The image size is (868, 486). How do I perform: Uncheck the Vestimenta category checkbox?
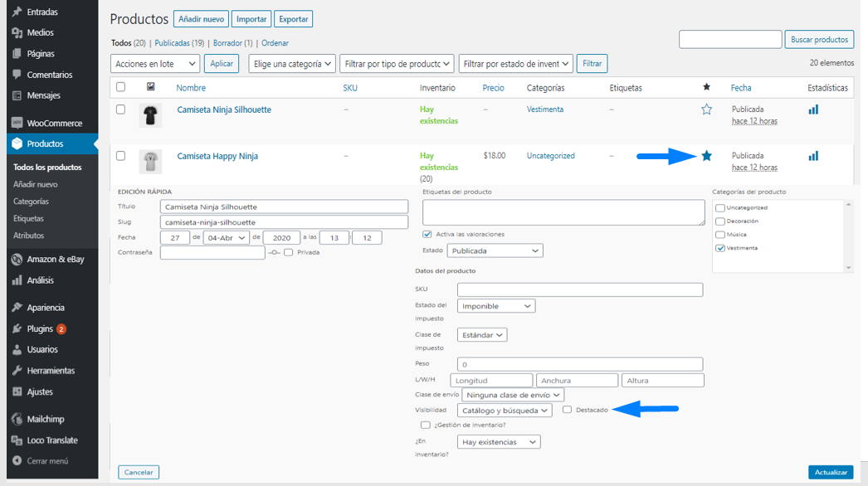click(720, 248)
